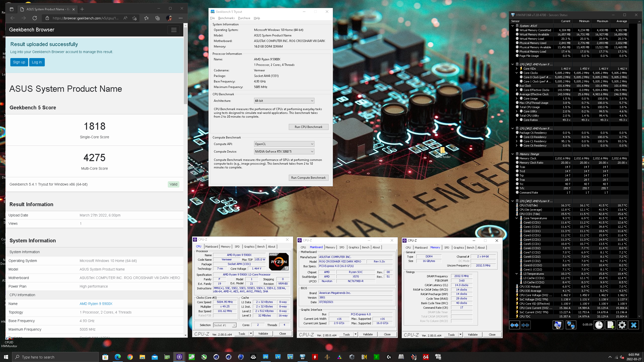
Task: Click Validate in the Memory CPU-Z window
Action: click(472, 335)
